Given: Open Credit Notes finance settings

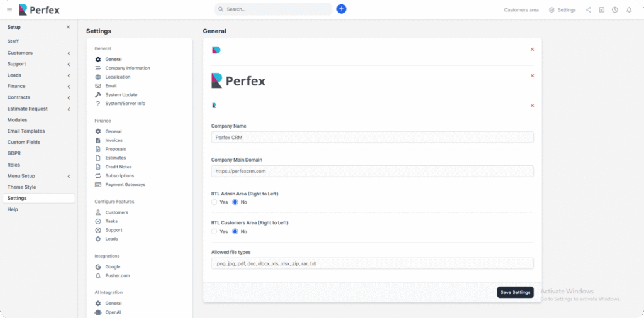Looking at the screenshot, I should (118, 167).
